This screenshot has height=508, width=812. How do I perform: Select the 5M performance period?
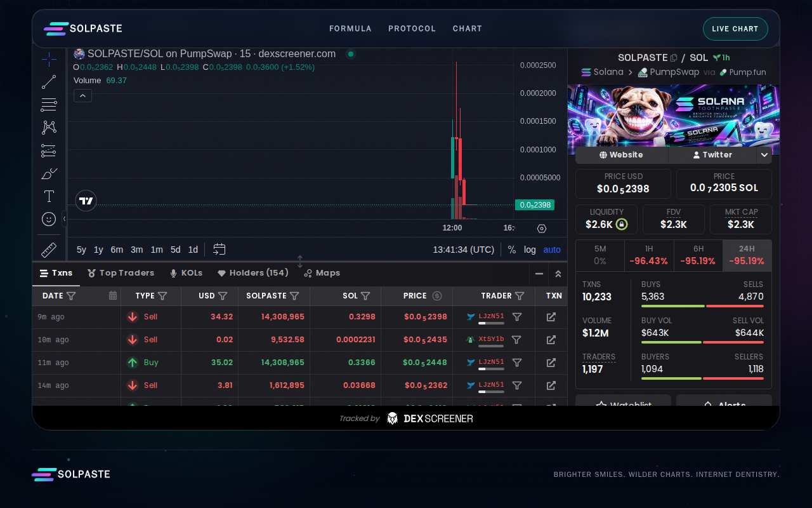pyautogui.click(x=600, y=255)
